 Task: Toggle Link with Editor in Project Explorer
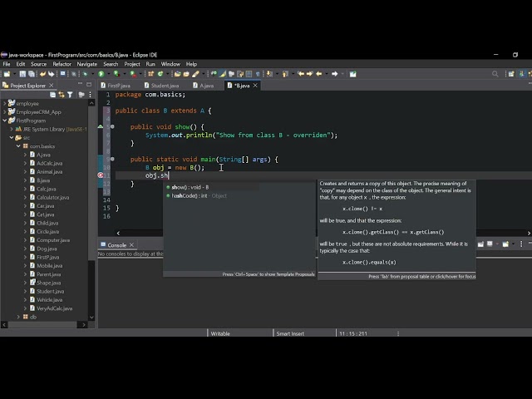(x=62, y=95)
